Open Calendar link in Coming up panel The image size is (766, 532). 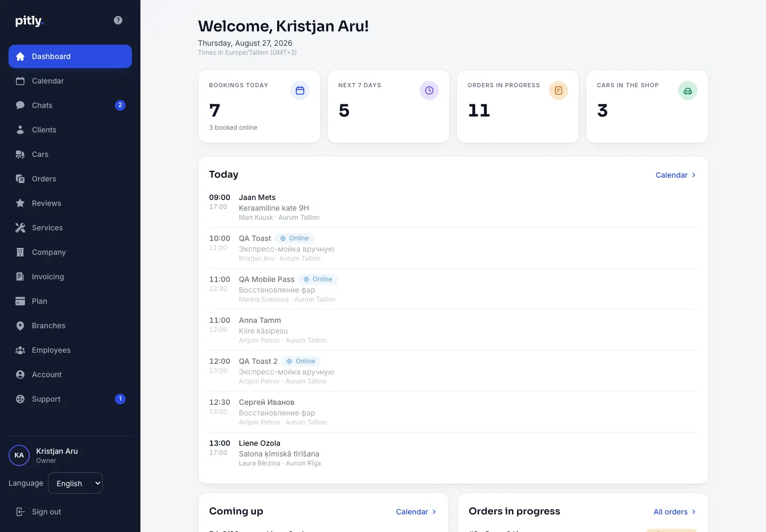[417, 512]
